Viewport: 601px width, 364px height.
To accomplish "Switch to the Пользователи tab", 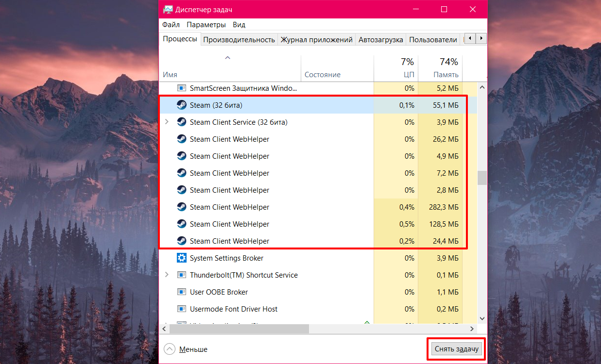I will pyautogui.click(x=433, y=40).
